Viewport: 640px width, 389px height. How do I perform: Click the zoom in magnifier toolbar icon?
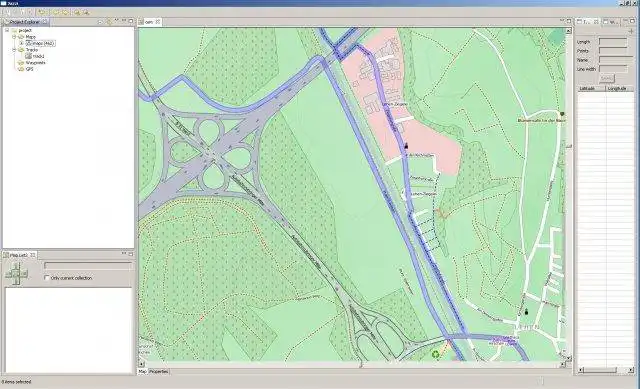pyautogui.click(x=76, y=12)
